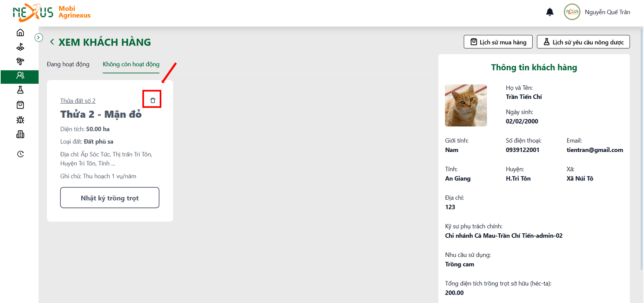The width and height of the screenshot is (644, 303).
Task: Expand the sidebar with chevron toggle
Action: click(x=39, y=38)
